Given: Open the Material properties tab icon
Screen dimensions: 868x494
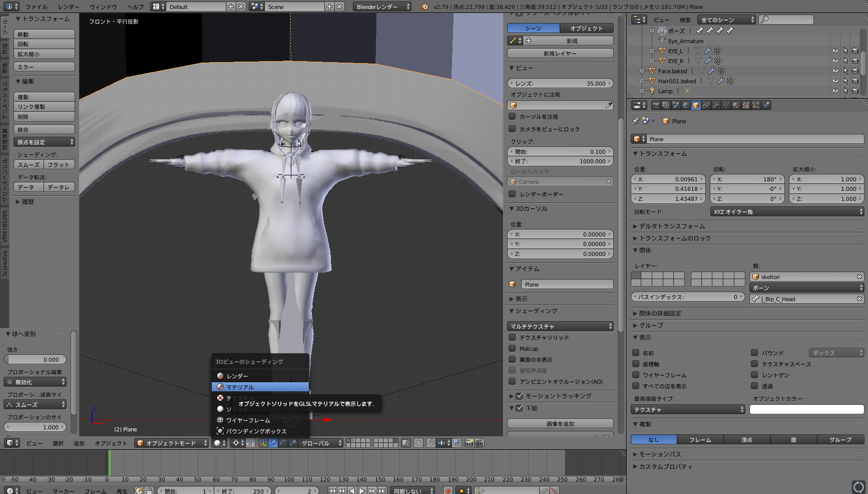Looking at the screenshot, I should (x=736, y=105).
